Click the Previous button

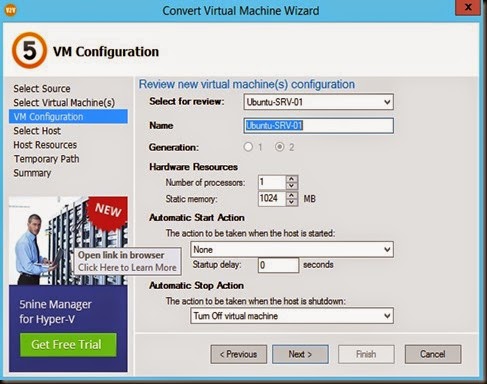point(239,354)
